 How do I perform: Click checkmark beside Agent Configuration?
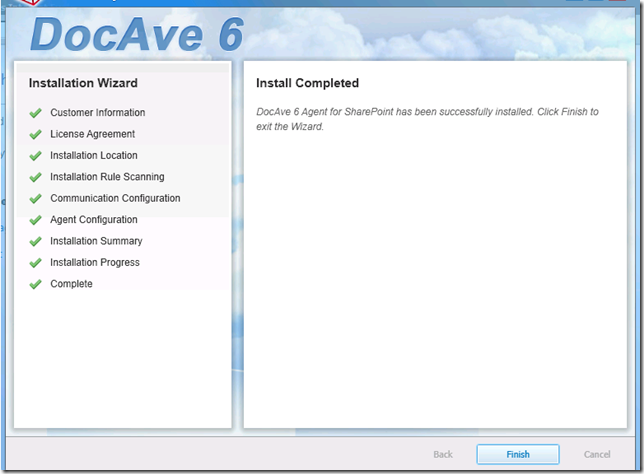pyautogui.click(x=36, y=220)
